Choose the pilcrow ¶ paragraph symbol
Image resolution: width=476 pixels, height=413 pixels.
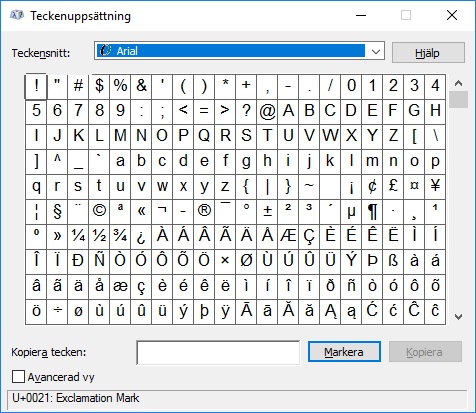[372, 212]
